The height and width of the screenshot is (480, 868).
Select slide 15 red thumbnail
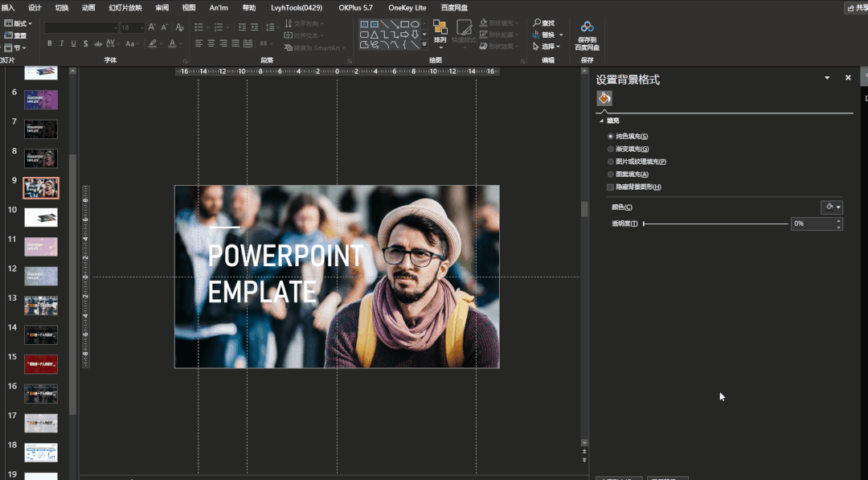(x=41, y=364)
